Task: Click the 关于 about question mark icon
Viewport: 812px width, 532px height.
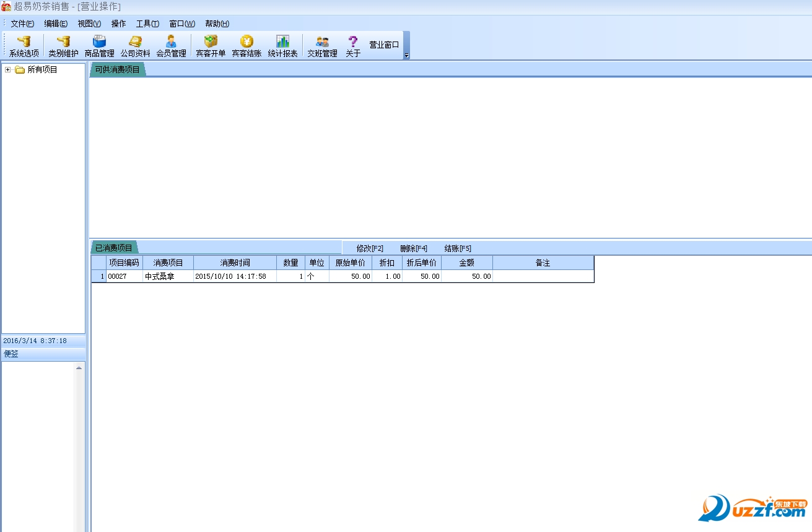Action: click(353, 46)
